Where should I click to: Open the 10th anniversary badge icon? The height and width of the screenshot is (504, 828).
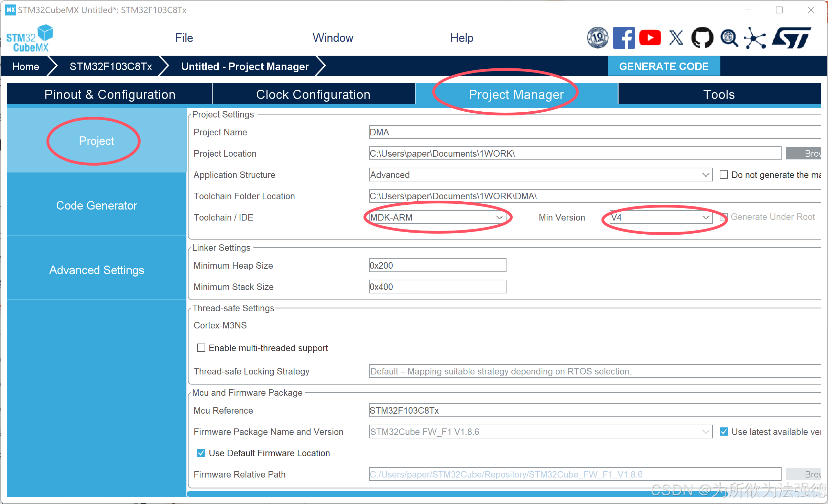click(598, 38)
